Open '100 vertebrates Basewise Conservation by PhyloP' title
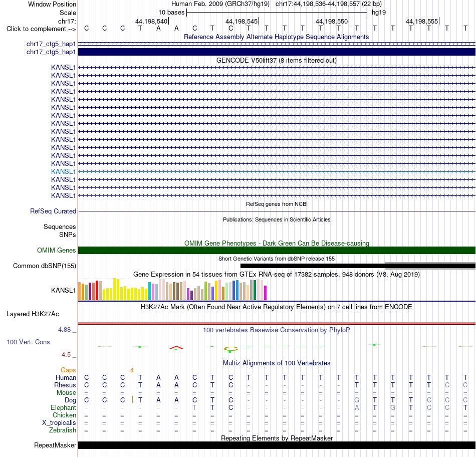 (x=277, y=330)
